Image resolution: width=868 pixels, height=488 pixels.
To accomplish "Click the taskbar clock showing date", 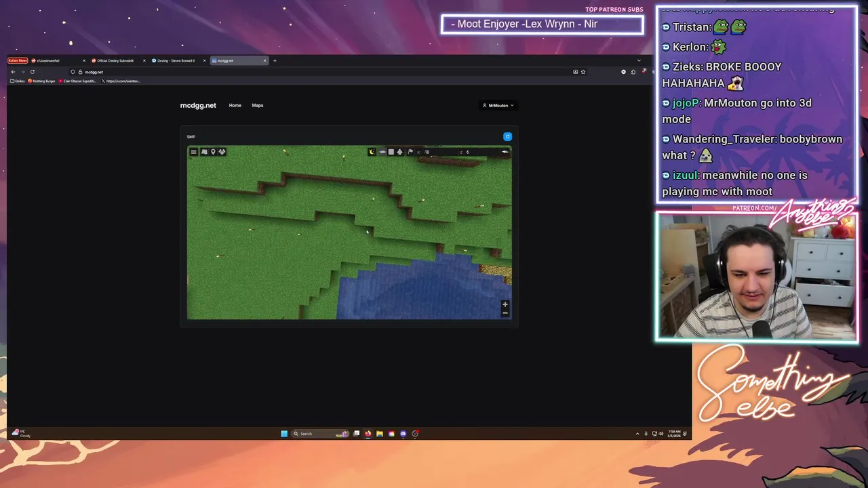I will coord(674,434).
